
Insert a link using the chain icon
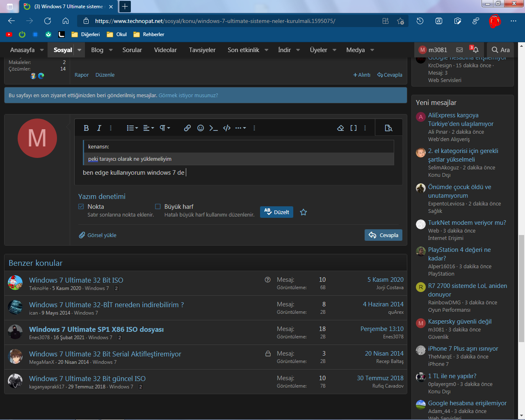point(187,128)
